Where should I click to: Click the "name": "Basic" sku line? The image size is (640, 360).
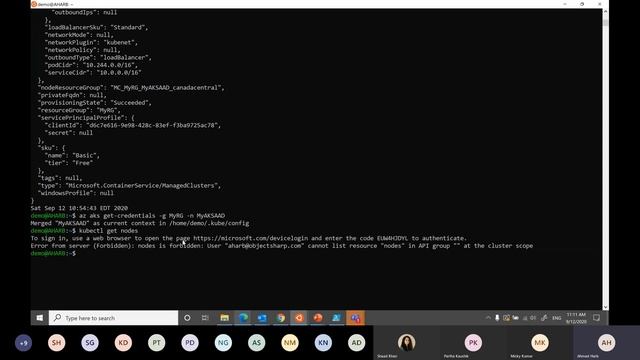click(x=72, y=156)
